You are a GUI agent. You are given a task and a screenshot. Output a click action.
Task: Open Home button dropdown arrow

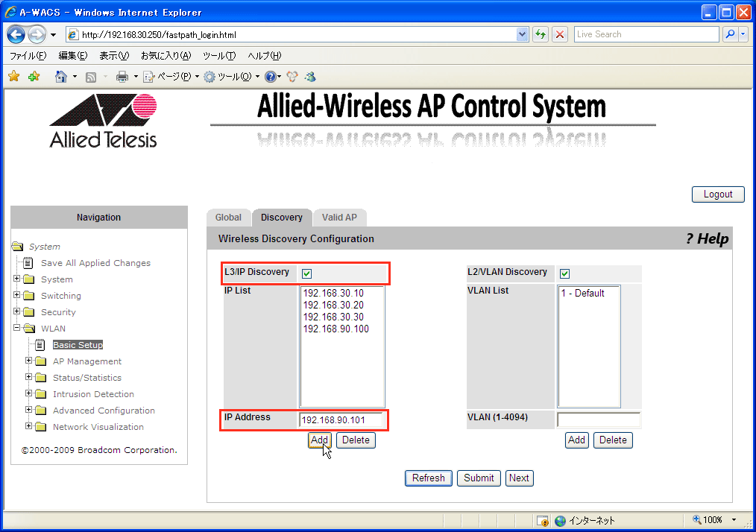tap(75, 77)
